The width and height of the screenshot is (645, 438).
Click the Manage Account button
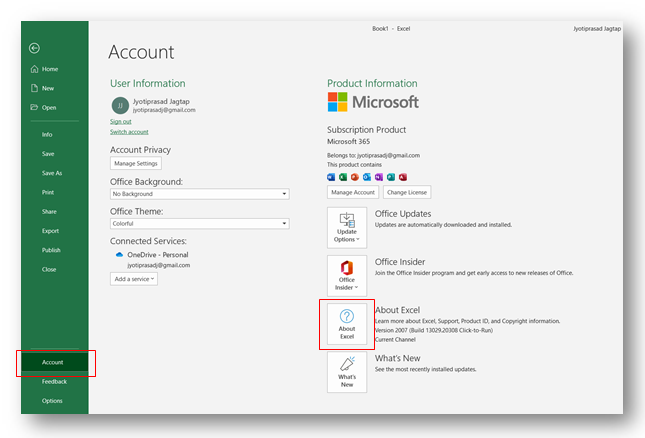coord(353,192)
